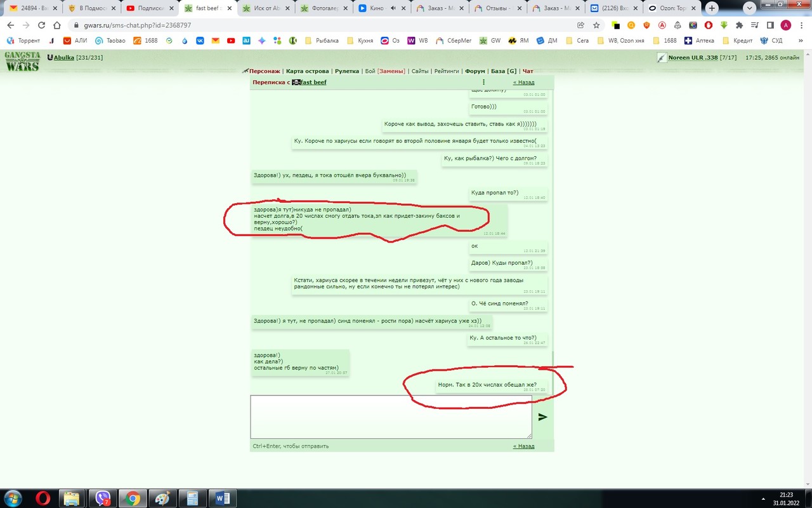Click the send message arrow icon

[x=542, y=417]
